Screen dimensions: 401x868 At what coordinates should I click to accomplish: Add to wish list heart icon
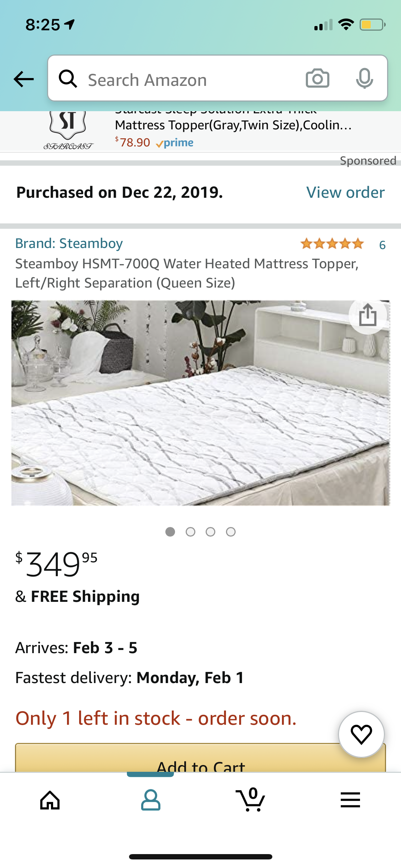[361, 734]
